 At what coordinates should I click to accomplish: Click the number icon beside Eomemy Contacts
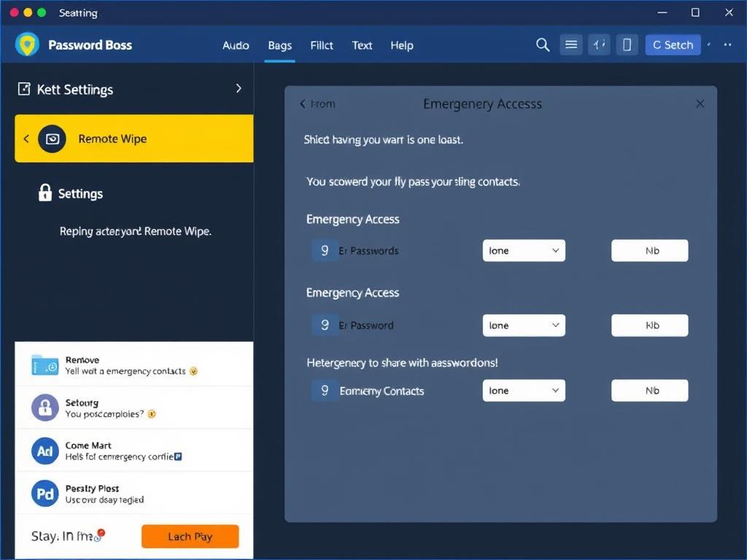pyautogui.click(x=325, y=391)
